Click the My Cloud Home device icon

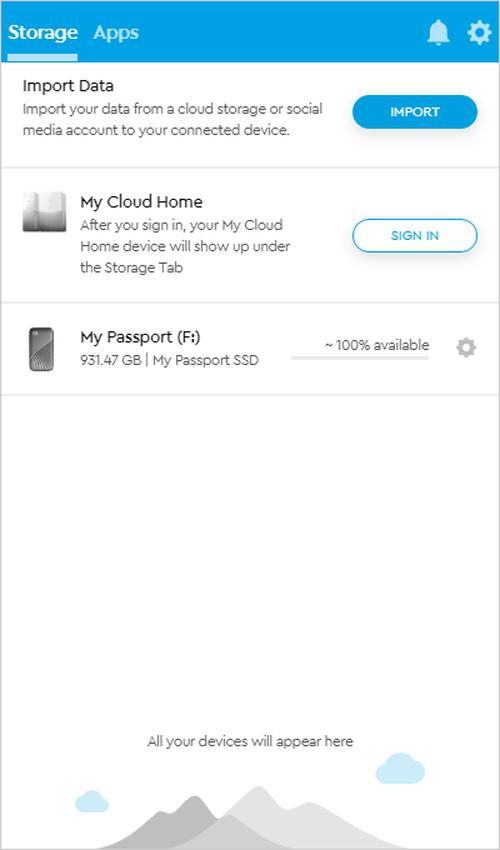click(44, 211)
